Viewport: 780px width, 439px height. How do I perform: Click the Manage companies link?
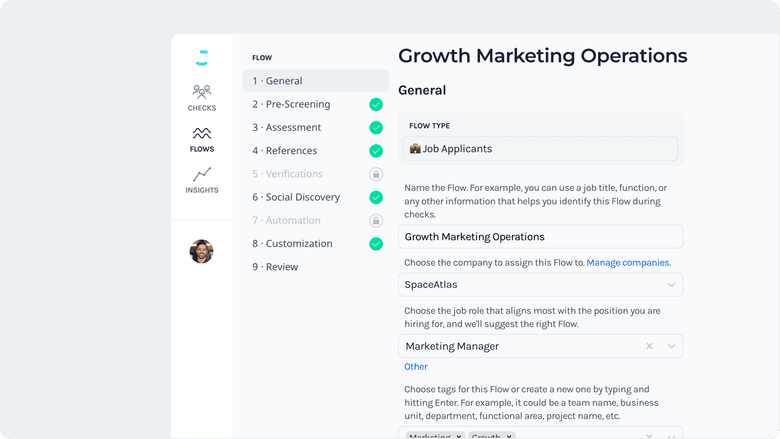pyautogui.click(x=628, y=263)
